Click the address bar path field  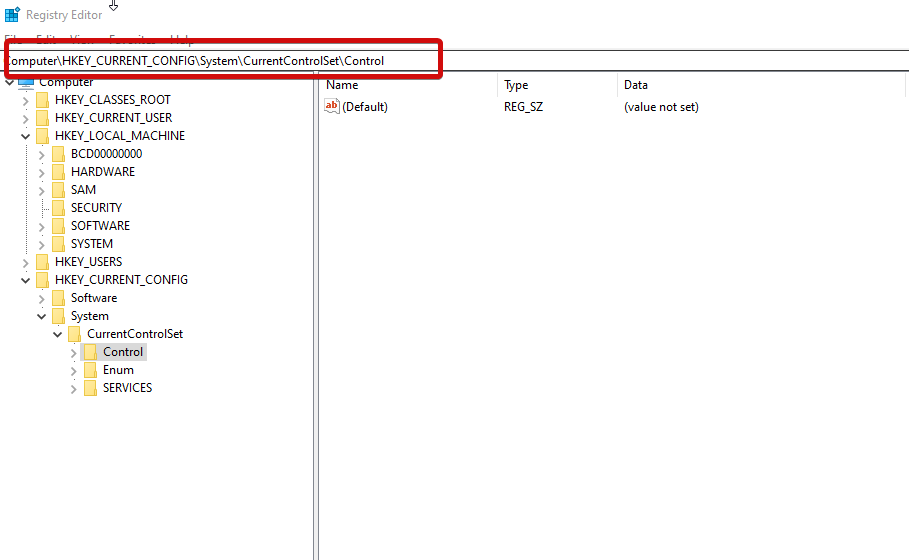454,61
